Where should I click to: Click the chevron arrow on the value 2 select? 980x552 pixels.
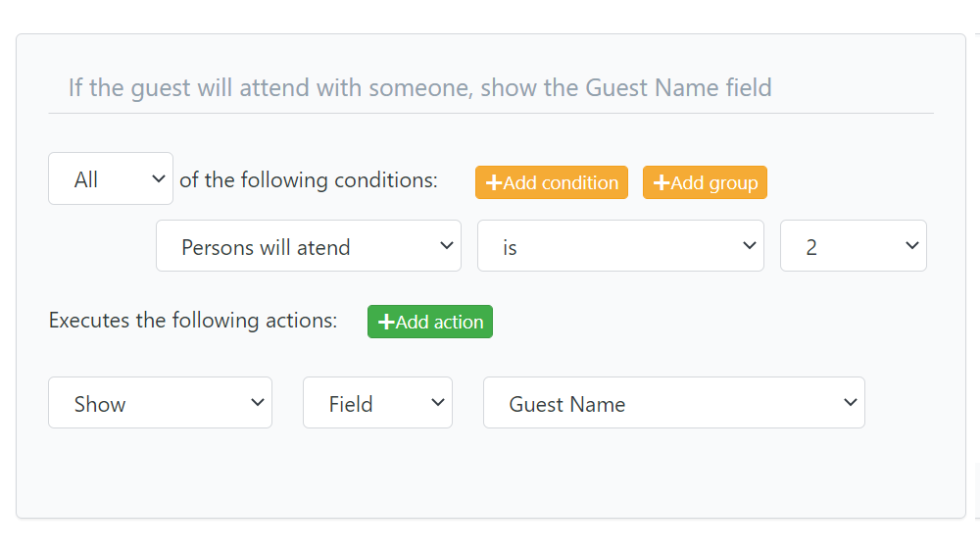(911, 246)
